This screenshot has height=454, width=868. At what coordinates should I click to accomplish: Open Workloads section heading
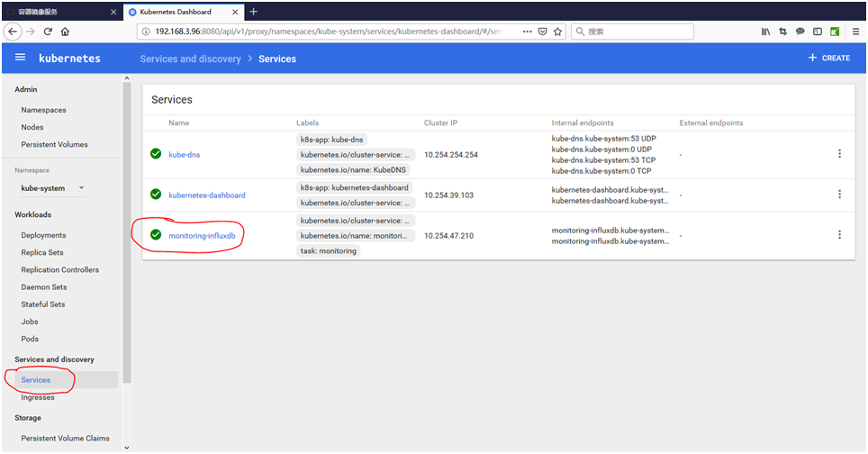pyautogui.click(x=32, y=214)
